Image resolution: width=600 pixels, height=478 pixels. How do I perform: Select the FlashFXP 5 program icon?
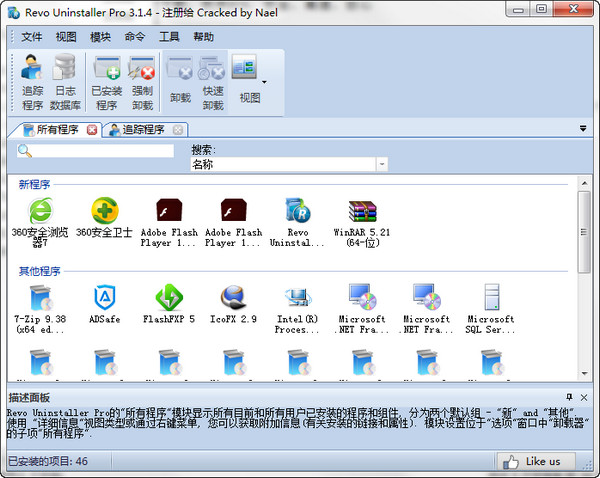click(x=169, y=298)
